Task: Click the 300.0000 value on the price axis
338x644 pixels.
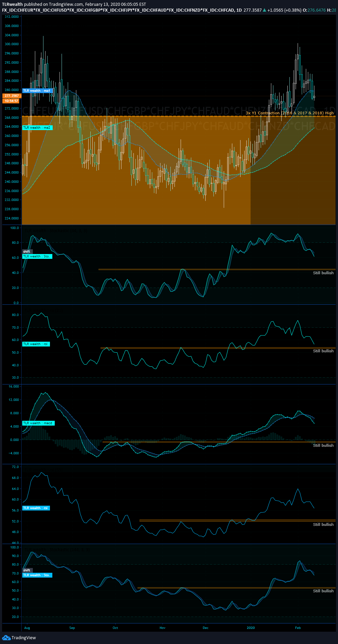Action: pos(12,44)
